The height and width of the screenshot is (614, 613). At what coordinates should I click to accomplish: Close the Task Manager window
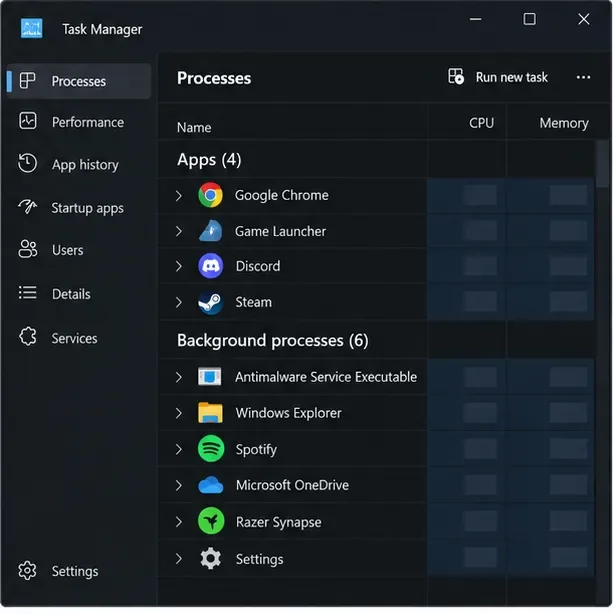[x=584, y=19]
